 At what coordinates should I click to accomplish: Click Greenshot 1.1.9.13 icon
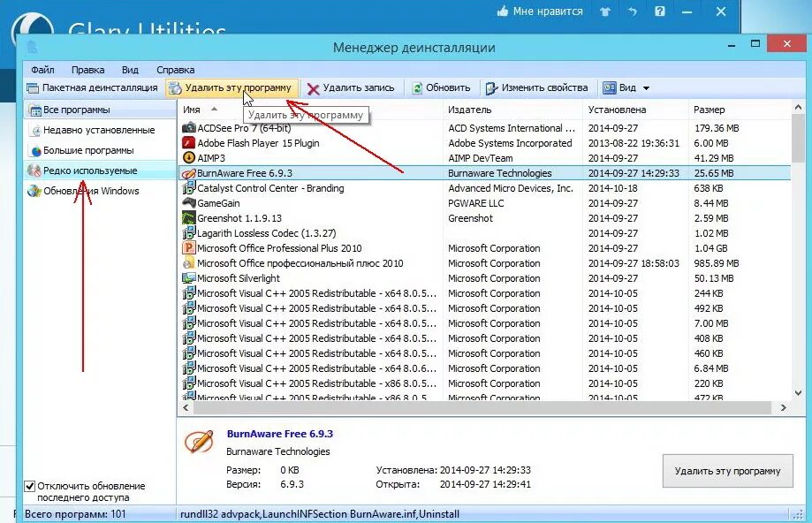click(x=189, y=218)
